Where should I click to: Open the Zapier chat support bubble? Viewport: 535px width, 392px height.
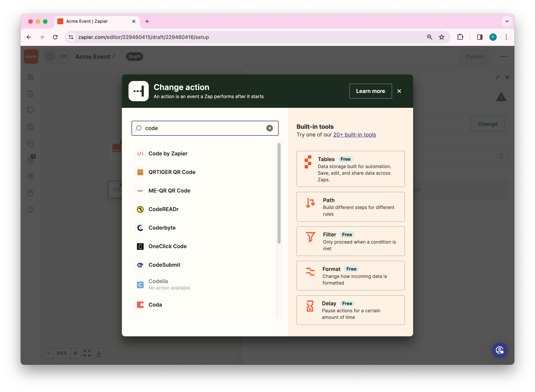click(500, 350)
